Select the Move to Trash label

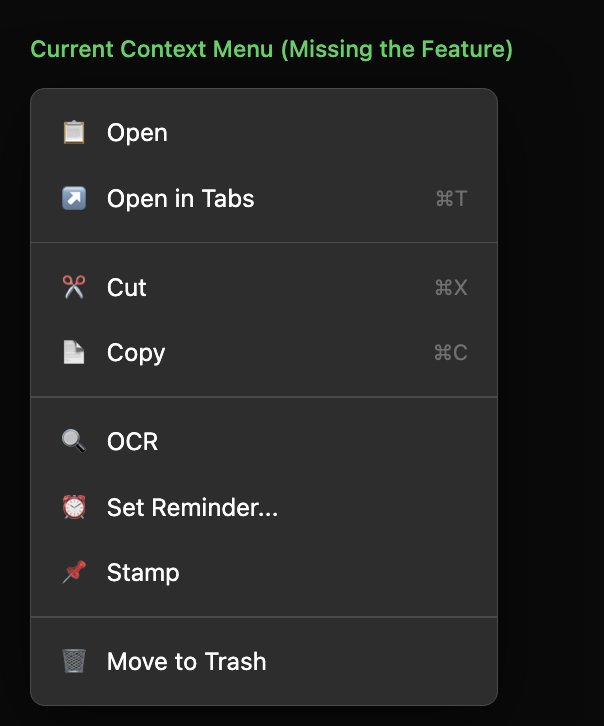[x=187, y=662]
